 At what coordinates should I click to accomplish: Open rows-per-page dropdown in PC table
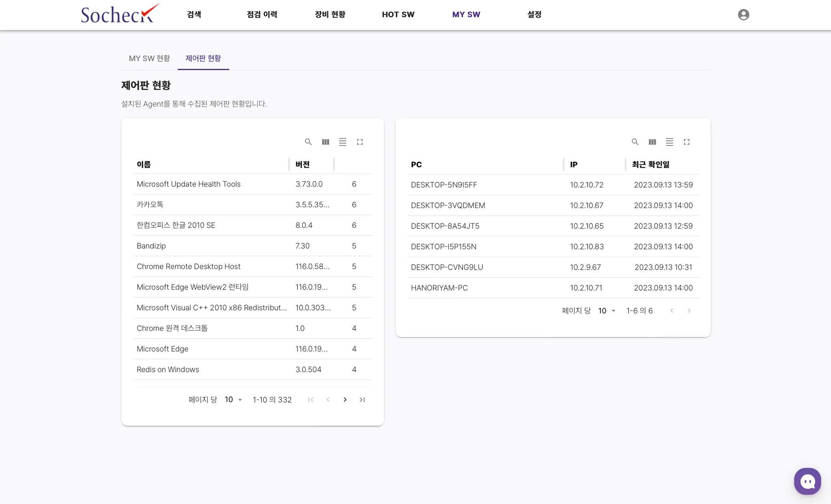pyautogui.click(x=607, y=311)
